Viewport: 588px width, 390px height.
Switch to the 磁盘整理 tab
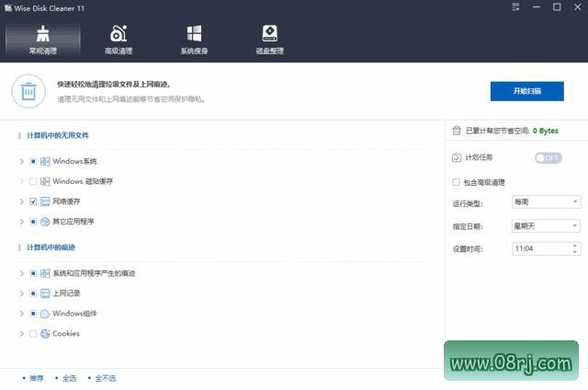point(269,40)
